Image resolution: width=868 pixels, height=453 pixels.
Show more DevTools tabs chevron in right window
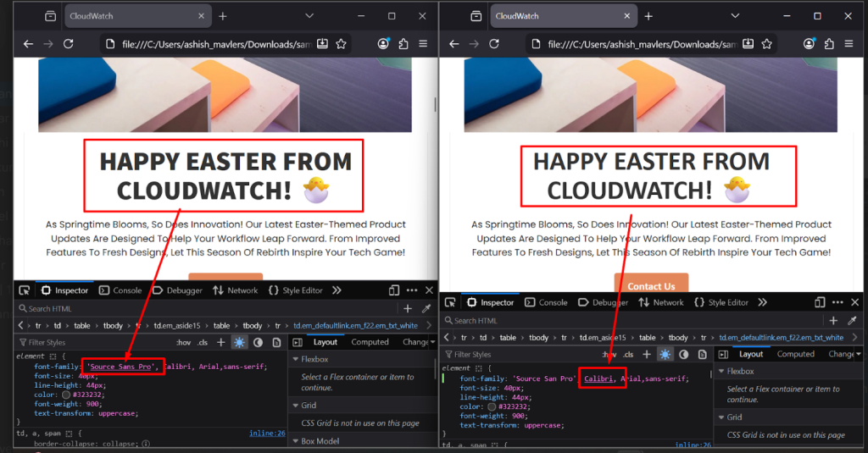762,302
